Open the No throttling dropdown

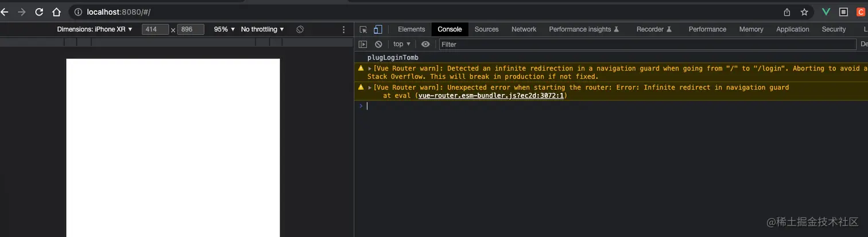262,29
